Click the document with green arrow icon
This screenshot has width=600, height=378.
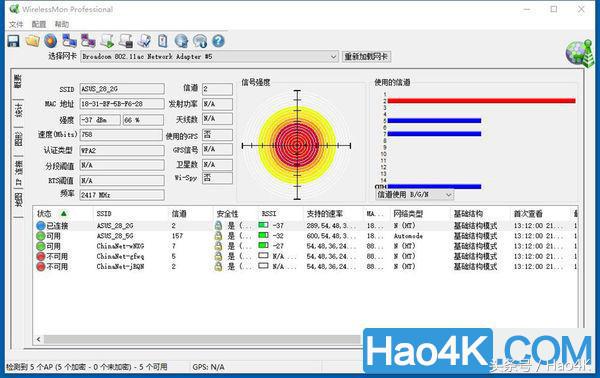[107, 41]
